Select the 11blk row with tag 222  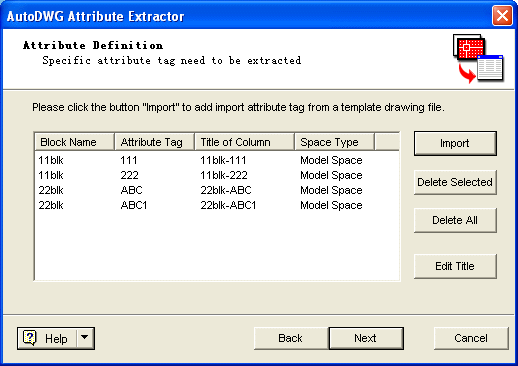pos(217,175)
